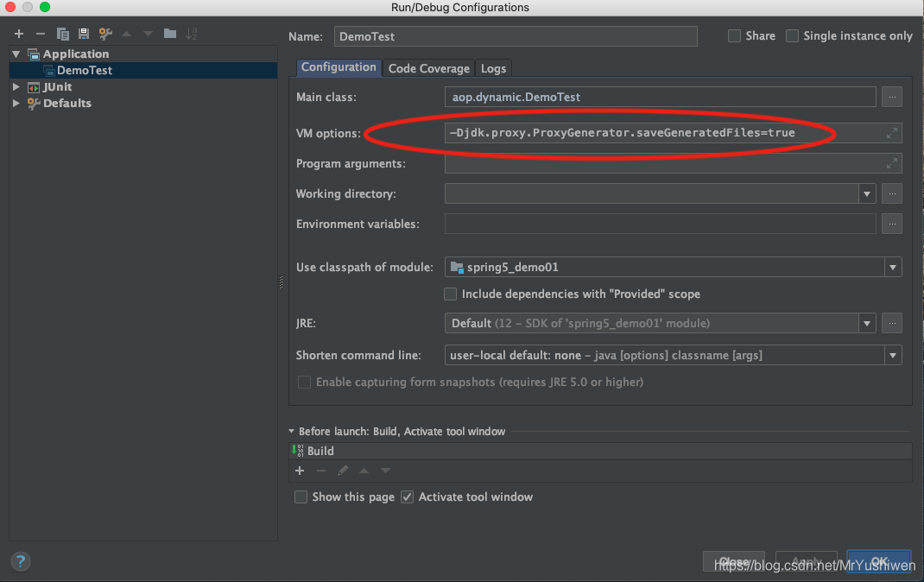Move configuration up in left toolbar

click(x=127, y=34)
